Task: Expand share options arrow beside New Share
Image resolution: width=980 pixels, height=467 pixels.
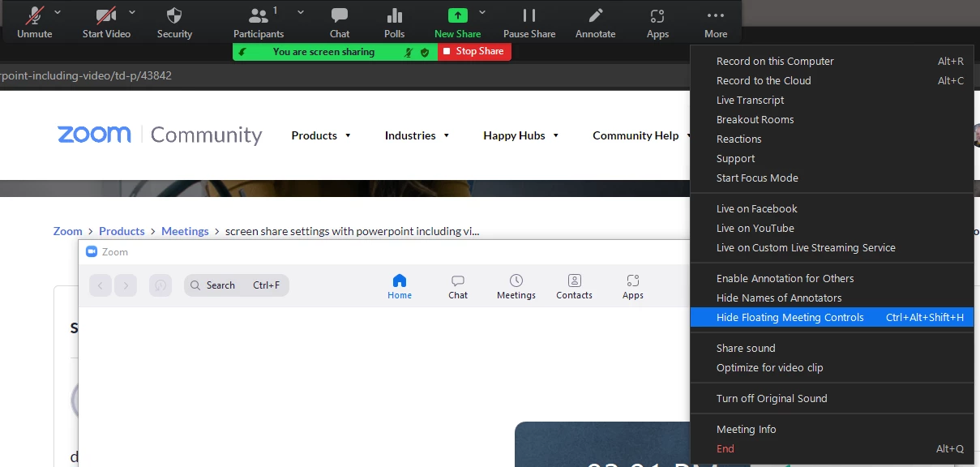Action: 482,12
